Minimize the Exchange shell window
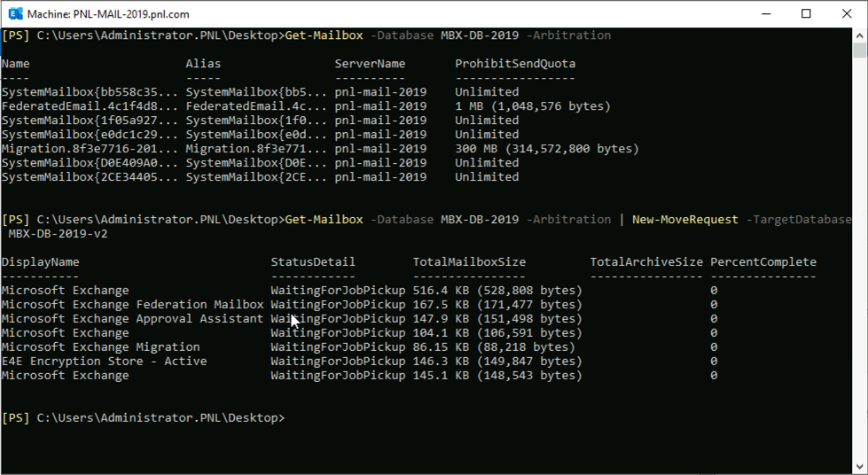The width and height of the screenshot is (868, 475). tap(764, 13)
